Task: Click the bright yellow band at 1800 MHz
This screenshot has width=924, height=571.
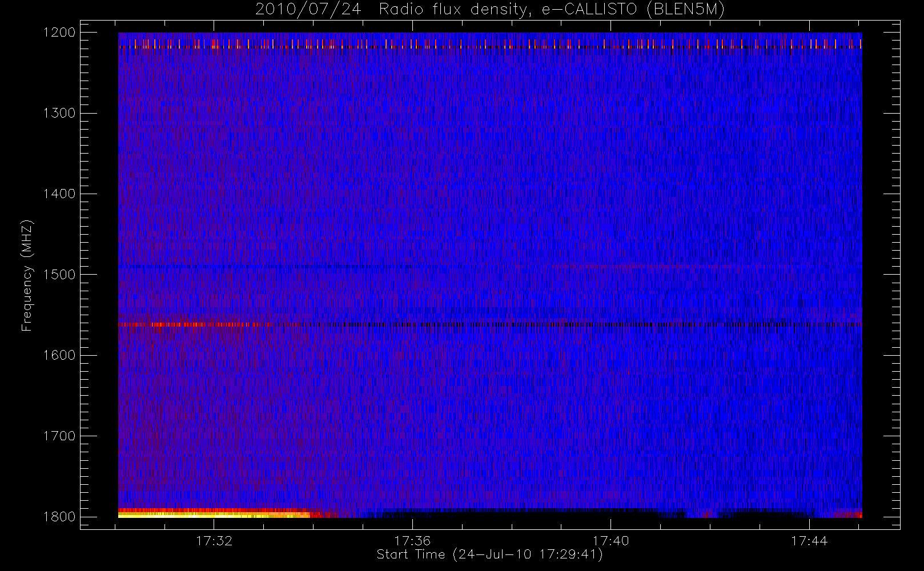Action: [x=214, y=514]
